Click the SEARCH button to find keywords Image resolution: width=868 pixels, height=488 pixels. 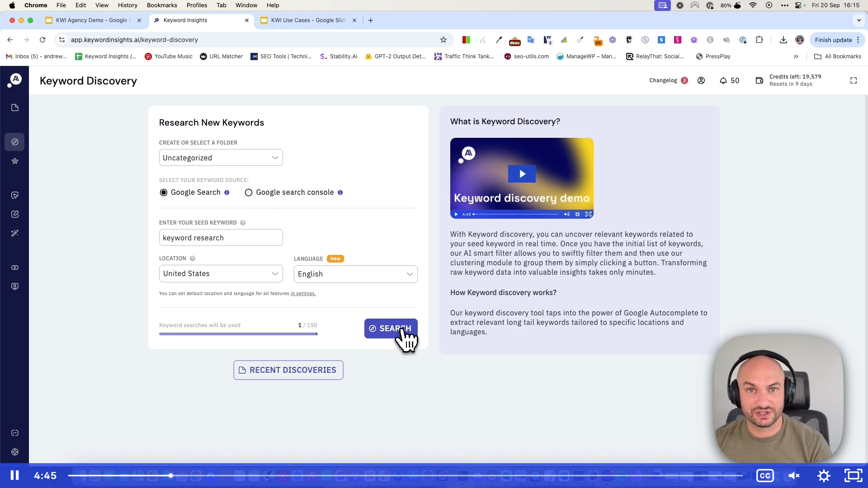391,328
